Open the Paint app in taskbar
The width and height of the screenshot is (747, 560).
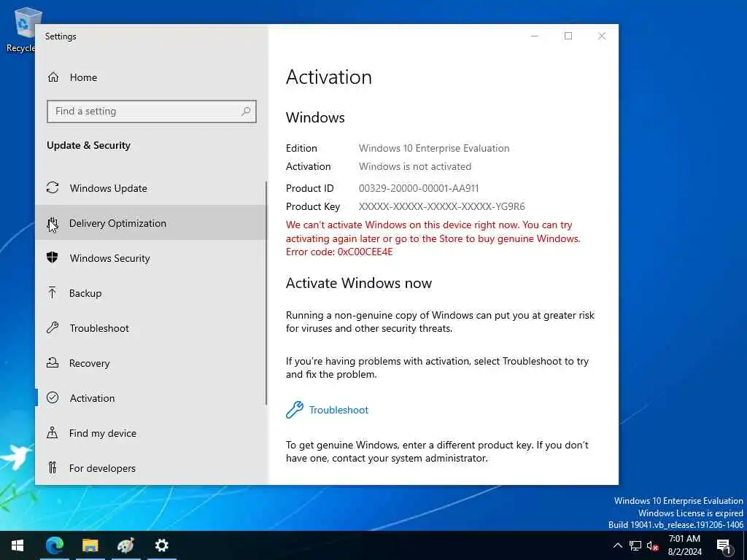coord(125,545)
